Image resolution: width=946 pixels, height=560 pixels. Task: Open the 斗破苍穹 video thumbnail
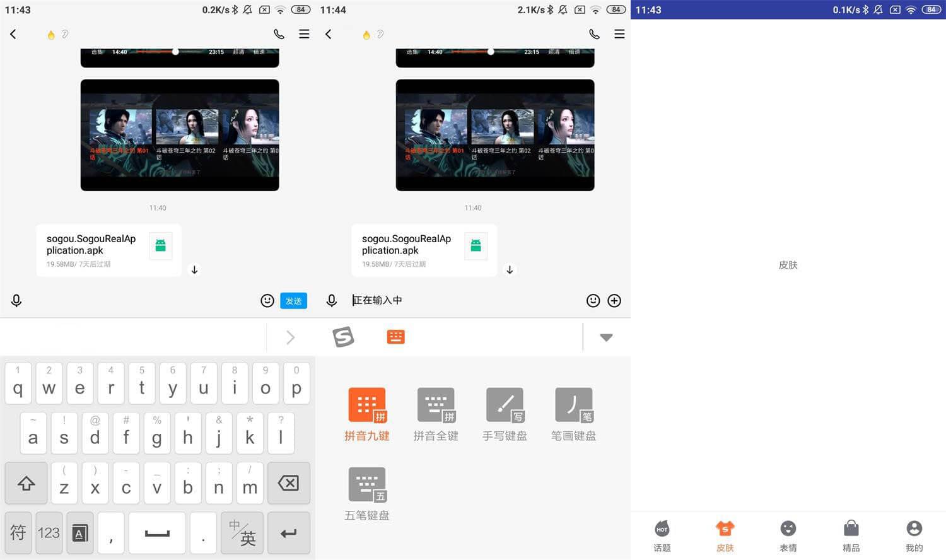click(179, 134)
